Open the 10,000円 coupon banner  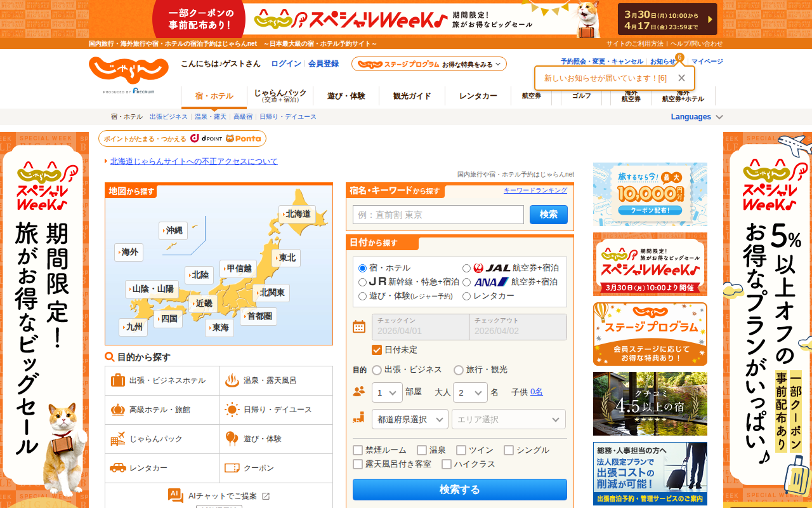point(650,194)
